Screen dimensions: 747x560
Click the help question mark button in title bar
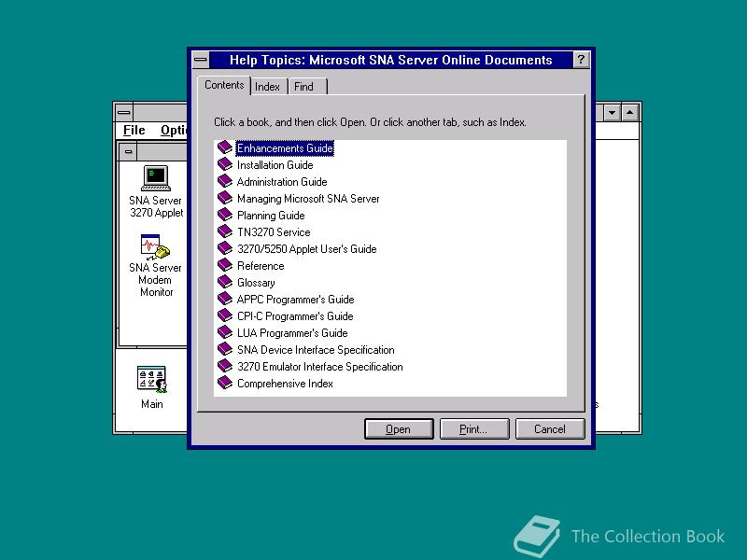[581, 60]
